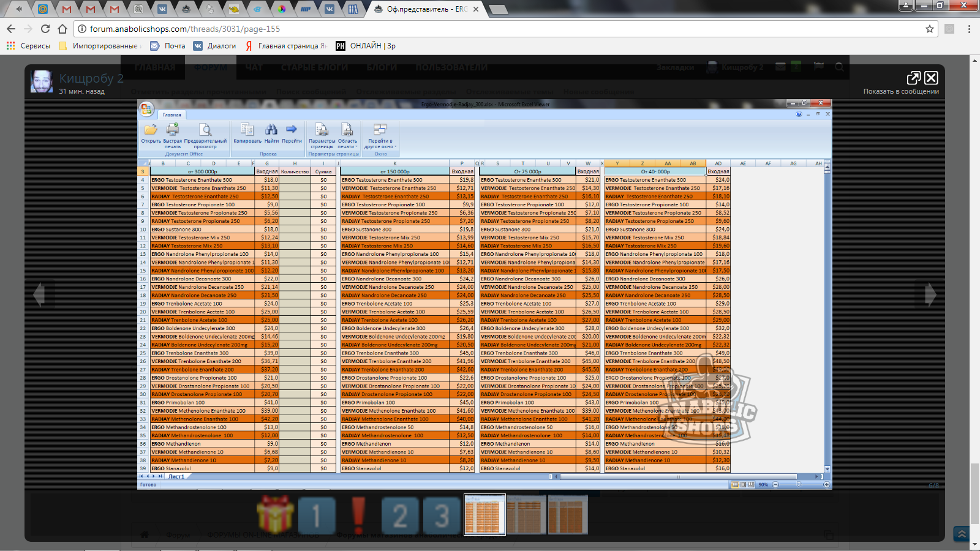Go to the previous image with left arrow

coord(39,295)
